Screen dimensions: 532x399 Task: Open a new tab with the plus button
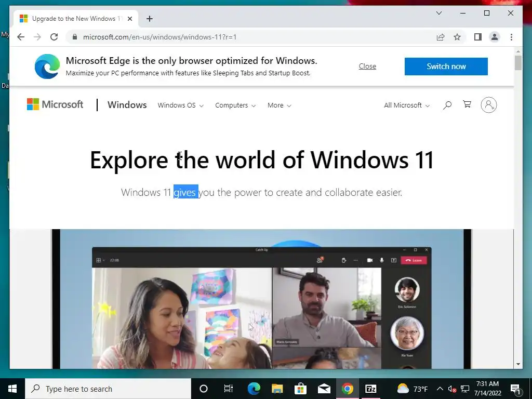point(150,19)
